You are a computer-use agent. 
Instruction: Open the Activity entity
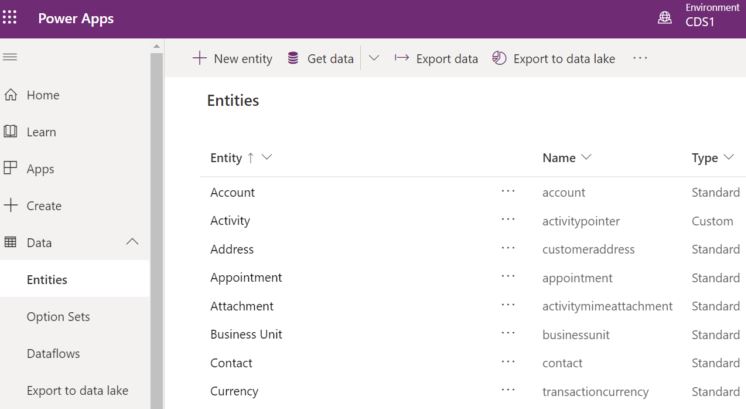tap(230, 221)
